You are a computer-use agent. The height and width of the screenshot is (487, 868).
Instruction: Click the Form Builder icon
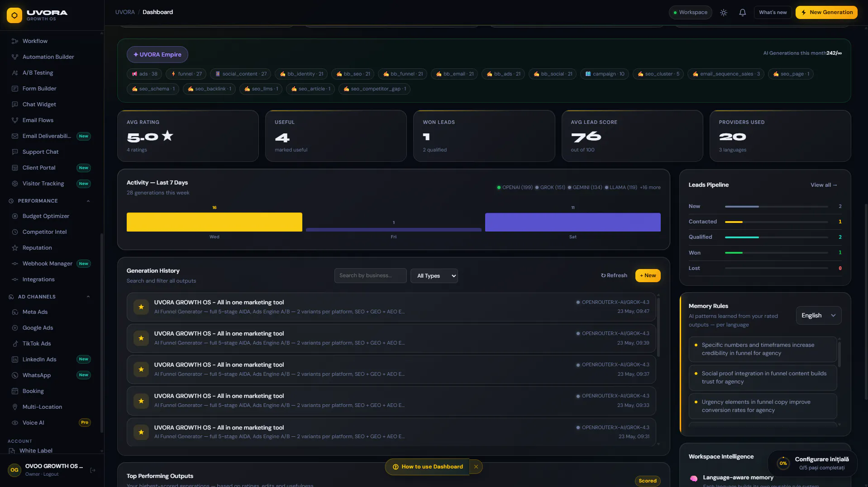click(15, 89)
